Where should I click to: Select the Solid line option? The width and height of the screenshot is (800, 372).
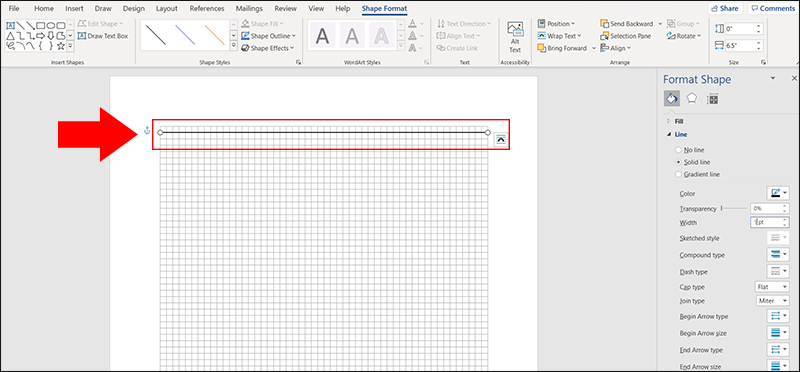click(692, 162)
